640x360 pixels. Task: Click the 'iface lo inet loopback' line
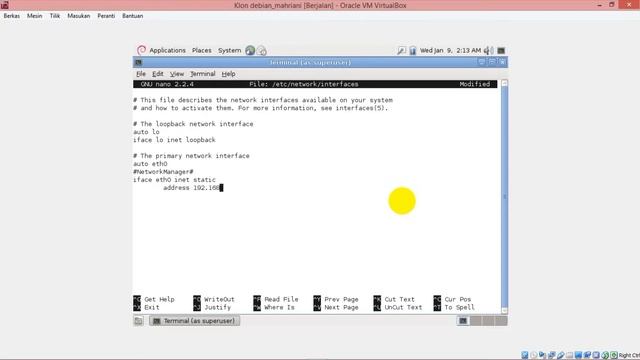[x=174, y=140]
